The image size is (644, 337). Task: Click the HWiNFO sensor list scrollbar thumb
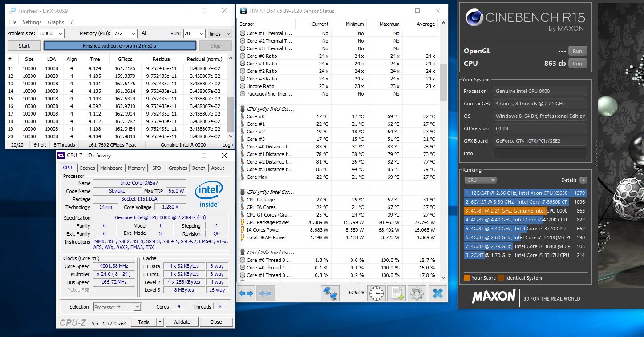click(x=443, y=82)
